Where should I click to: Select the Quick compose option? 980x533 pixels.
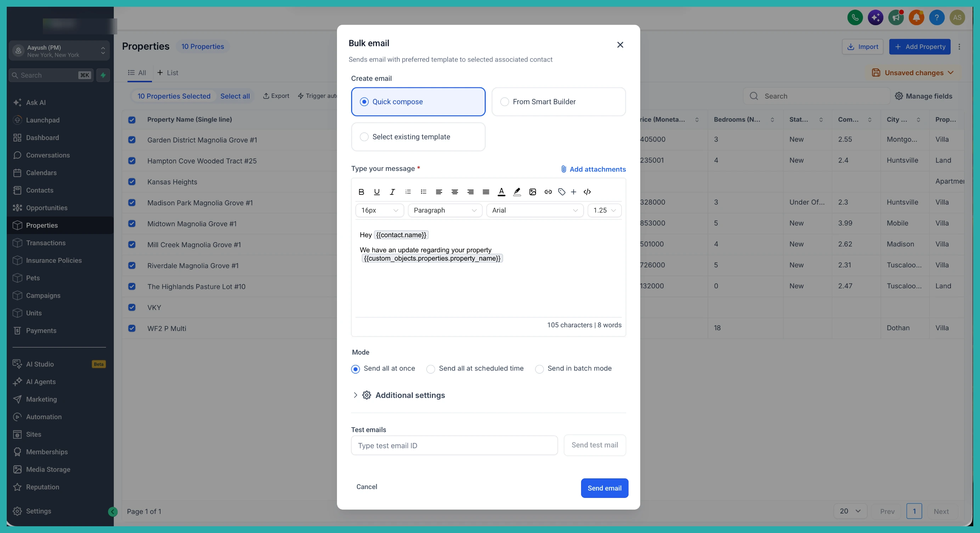coord(418,102)
